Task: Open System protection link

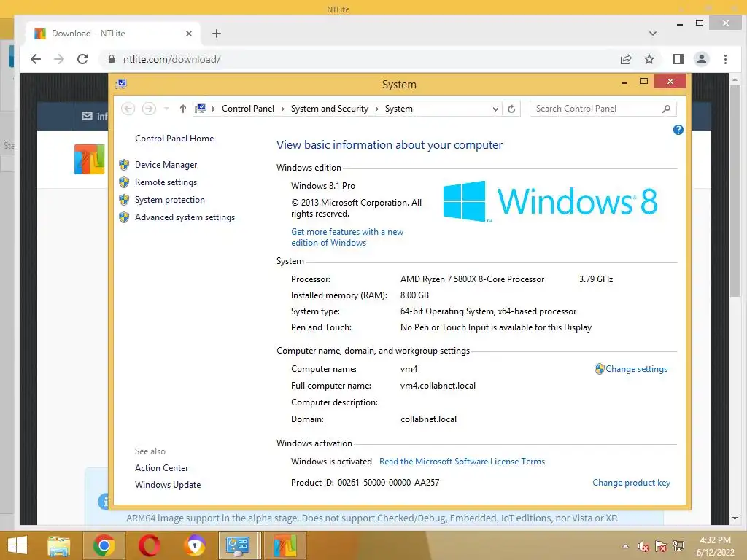Action: (x=169, y=200)
